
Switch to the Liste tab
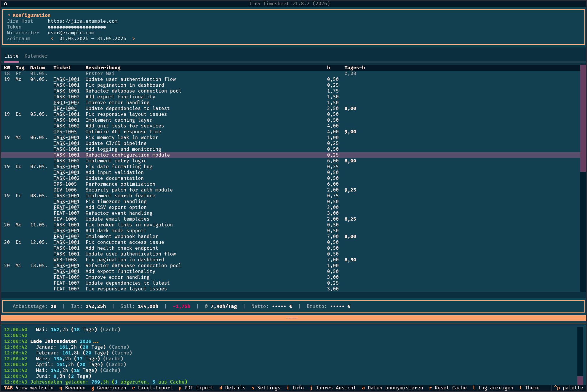click(11, 56)
